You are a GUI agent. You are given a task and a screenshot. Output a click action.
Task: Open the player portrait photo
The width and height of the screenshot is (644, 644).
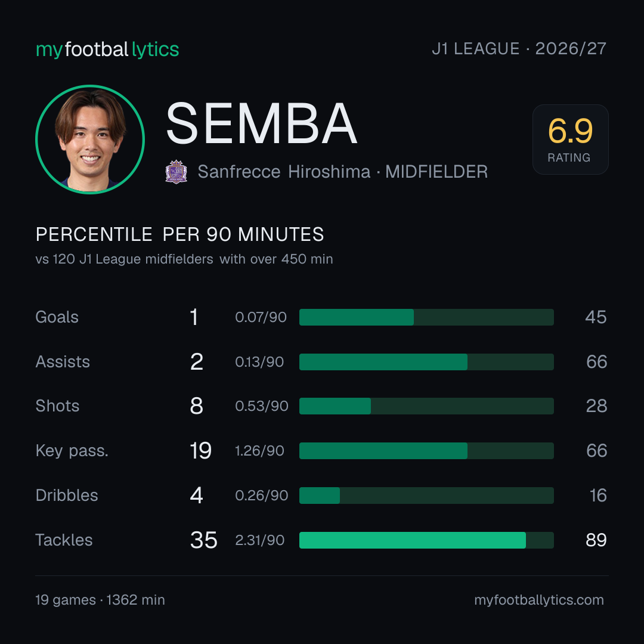(x=90, y=140)
